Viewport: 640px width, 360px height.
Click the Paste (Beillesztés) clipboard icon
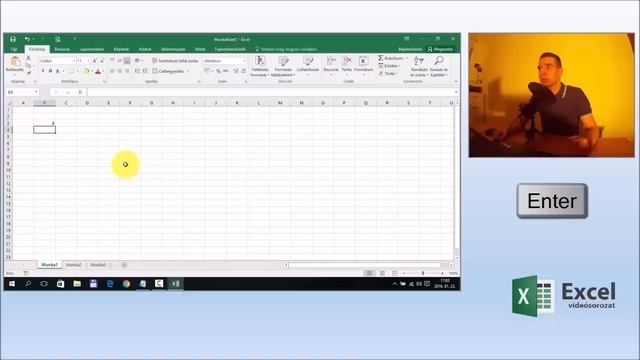tap(15, 61)
